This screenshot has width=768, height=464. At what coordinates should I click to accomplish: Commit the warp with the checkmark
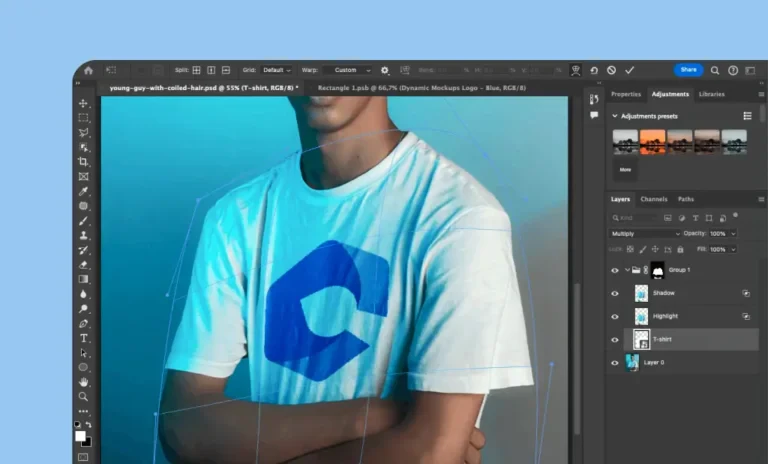[630, 71]
